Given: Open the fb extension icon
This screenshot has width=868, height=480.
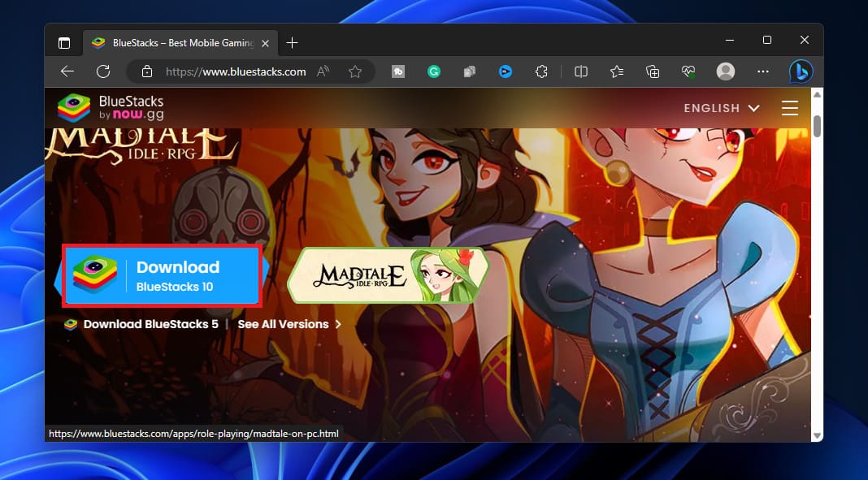Looking at the screenshot, I should [x=398, y=71].
